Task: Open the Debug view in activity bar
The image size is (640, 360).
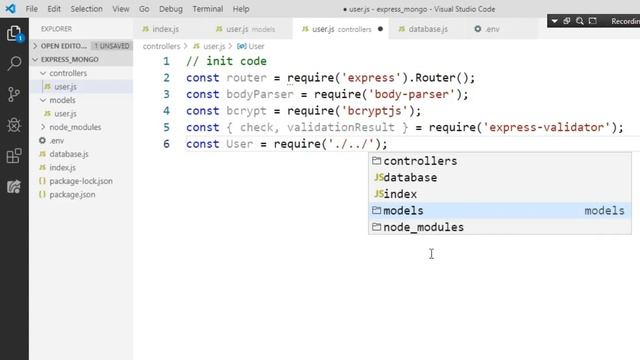Action: pos(14,125)
